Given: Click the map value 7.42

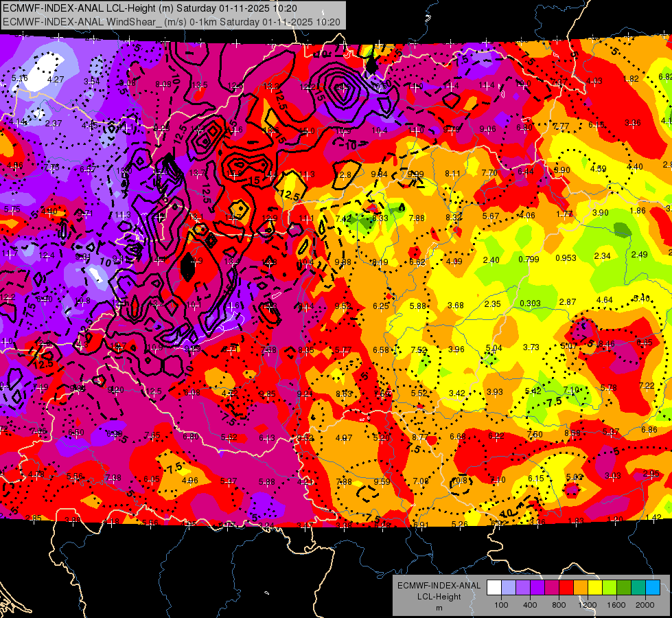Looking at the screenshot, I should tap(343, 219).
